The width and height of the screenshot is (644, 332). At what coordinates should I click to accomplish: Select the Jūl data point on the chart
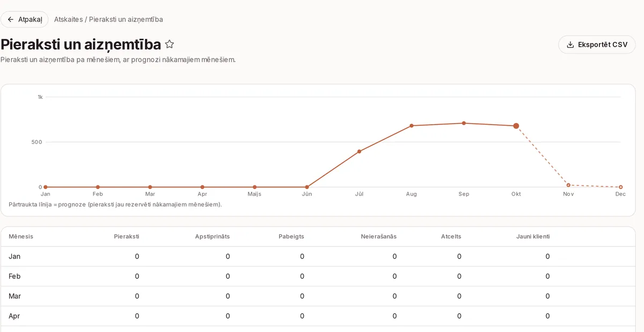[359, 151]
